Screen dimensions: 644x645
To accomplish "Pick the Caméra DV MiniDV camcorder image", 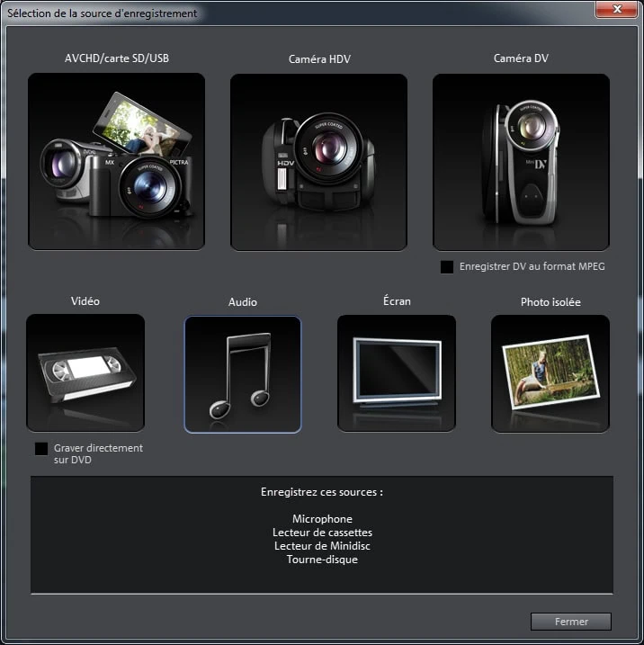I will coord(521,162).
